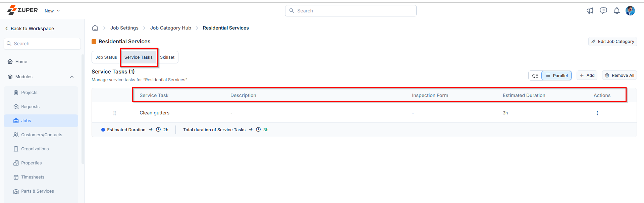Open actions menu for Clean gutters
This screenshot has height=203, width=644.
pyautogui.click(x=597, y=113)
